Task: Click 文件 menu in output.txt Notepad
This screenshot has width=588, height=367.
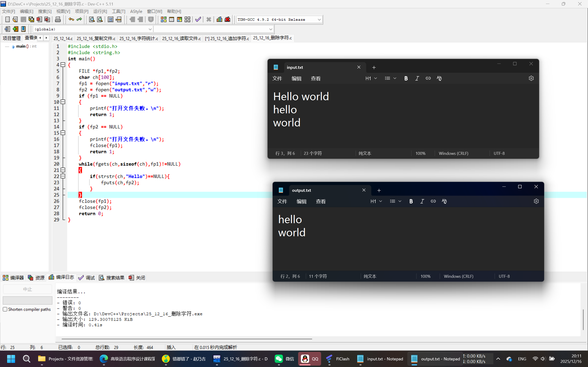Action: (x=282, y=201)
